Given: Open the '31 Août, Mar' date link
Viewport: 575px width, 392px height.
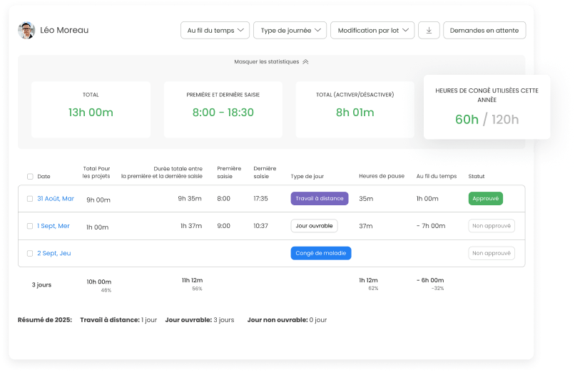Looking at the screenshot, I should click(56, 199).
